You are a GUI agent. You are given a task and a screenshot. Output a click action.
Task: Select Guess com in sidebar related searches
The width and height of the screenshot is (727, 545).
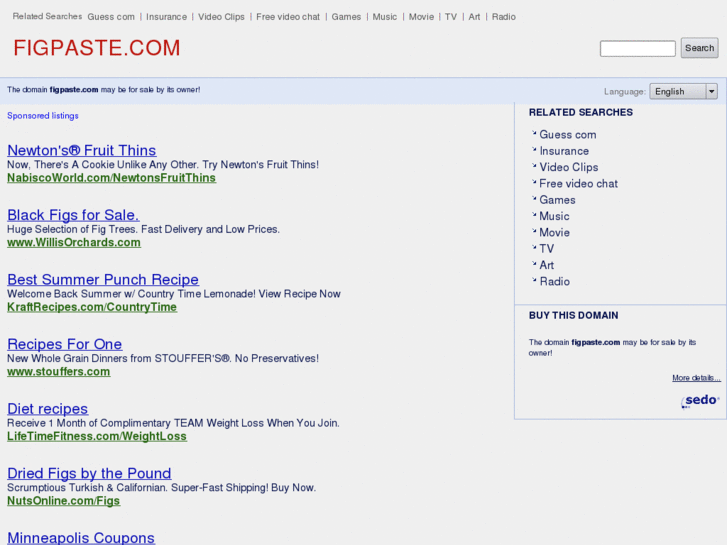[568, 135]
